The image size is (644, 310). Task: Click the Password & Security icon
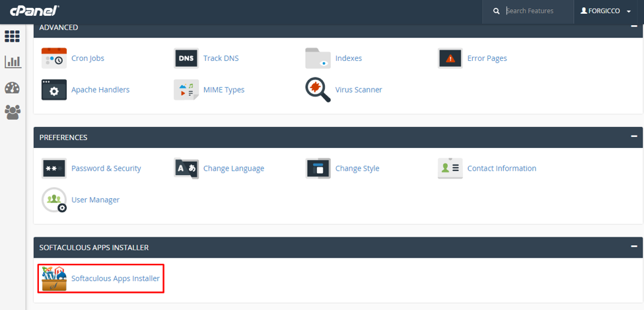54,168
